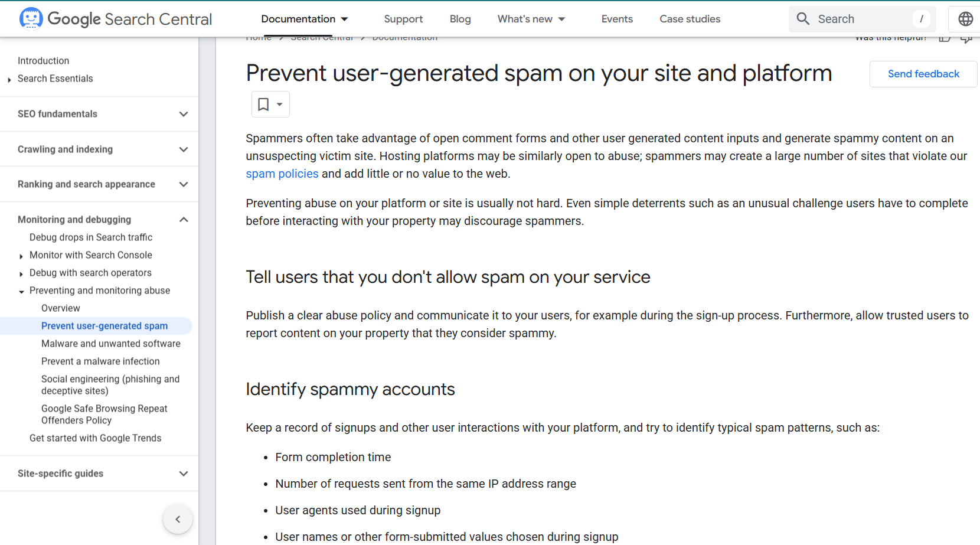Expand Crawling and indexing section
The width and height of the screenshot is (980, 545).
coord(184,149)
